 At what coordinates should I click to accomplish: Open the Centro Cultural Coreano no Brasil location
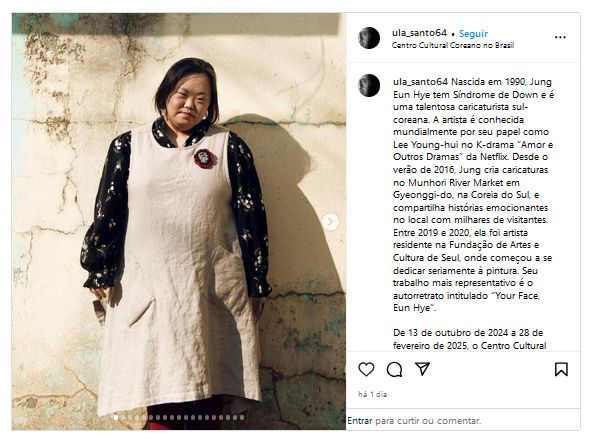click(452, 45)
